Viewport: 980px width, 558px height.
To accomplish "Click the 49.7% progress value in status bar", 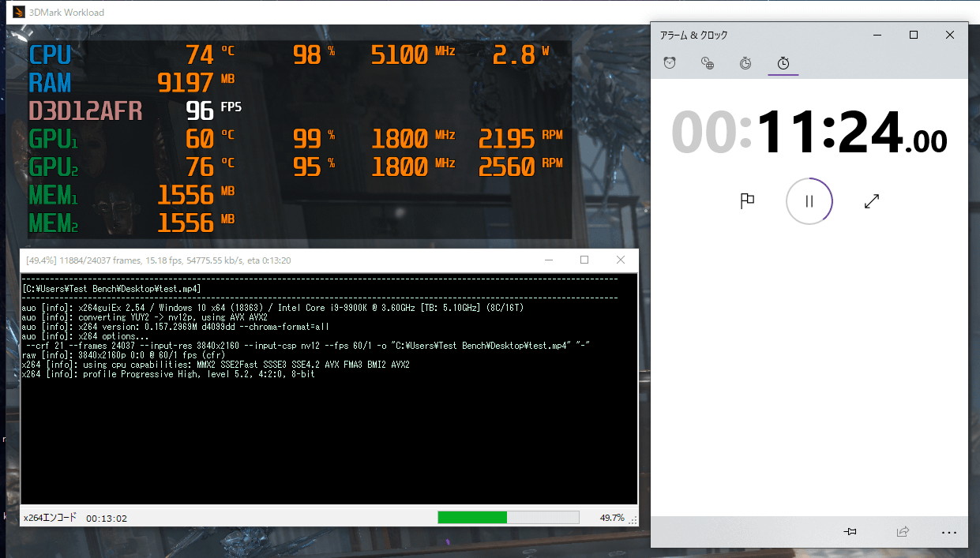I will click(611, 518).
